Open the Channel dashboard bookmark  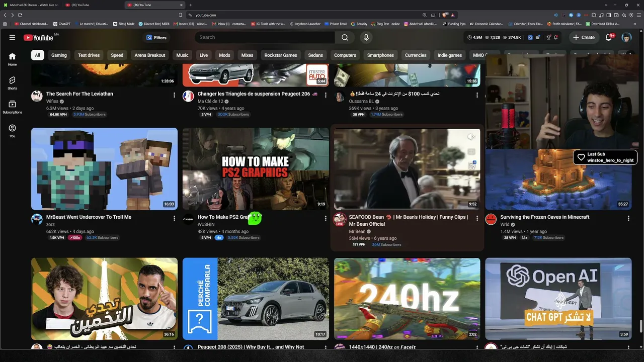(x=31, y=24)
